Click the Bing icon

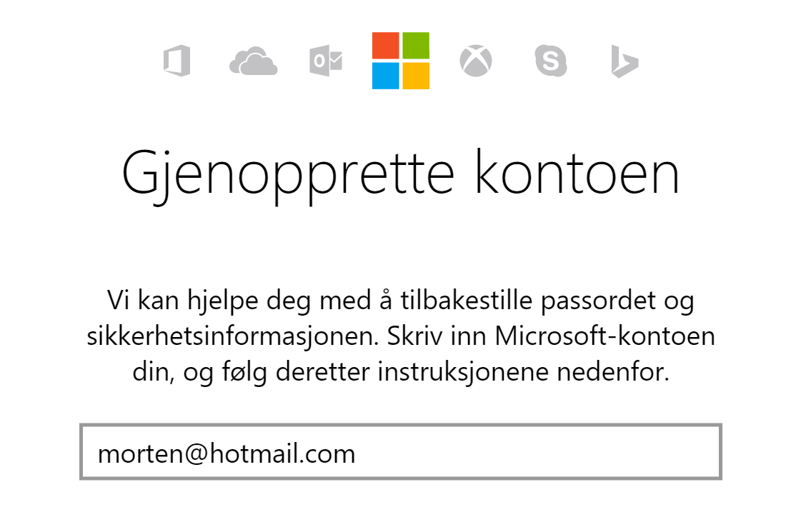click(x=624, y=61)
